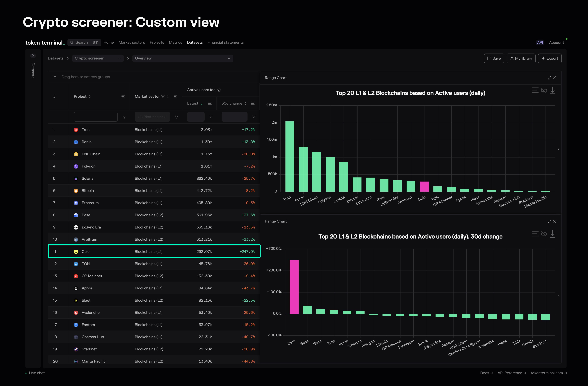This screenshot has width=588, height=386.
Task: Open the Financial statements menu
Action: tap(225, 42)
